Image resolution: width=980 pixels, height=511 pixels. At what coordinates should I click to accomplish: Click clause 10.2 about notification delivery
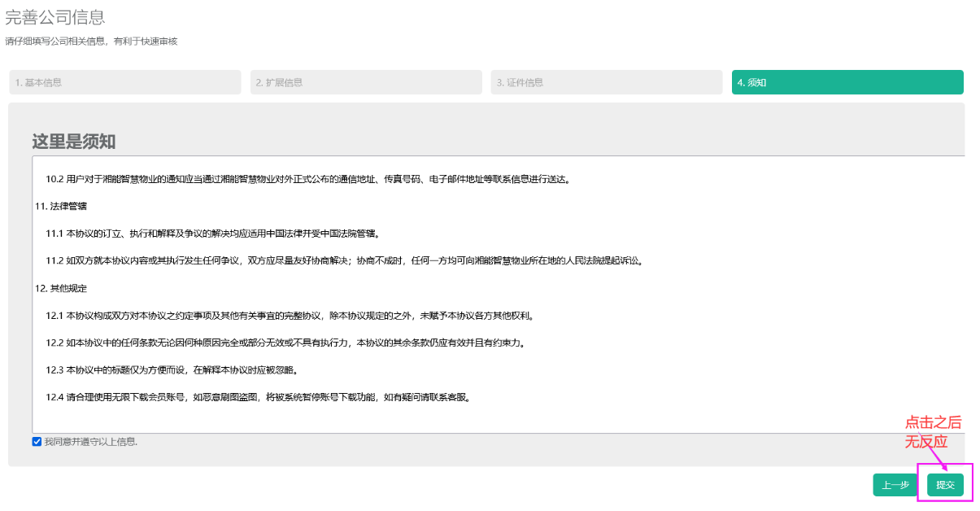coord(307,179)
